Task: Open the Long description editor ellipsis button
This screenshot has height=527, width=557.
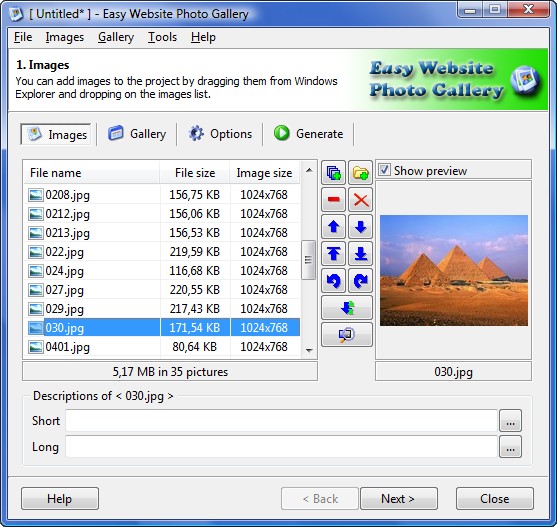Action: 510,447
